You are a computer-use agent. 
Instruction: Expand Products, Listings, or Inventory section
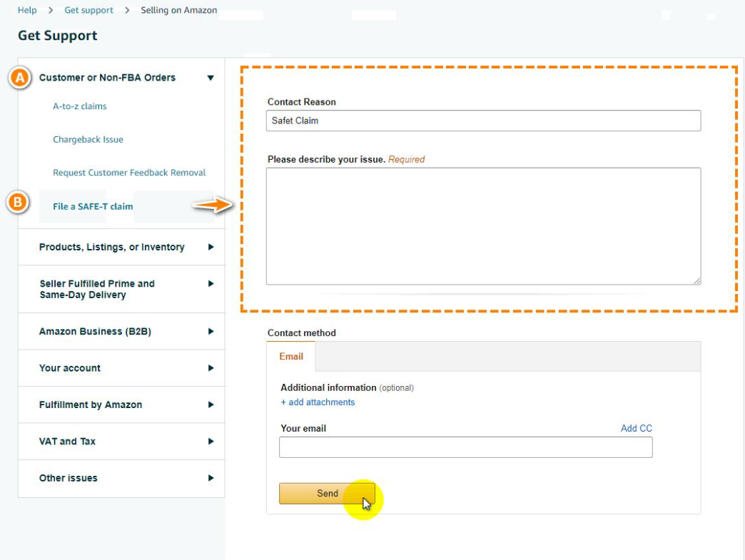pyautogui.click(x=121, y=247)
